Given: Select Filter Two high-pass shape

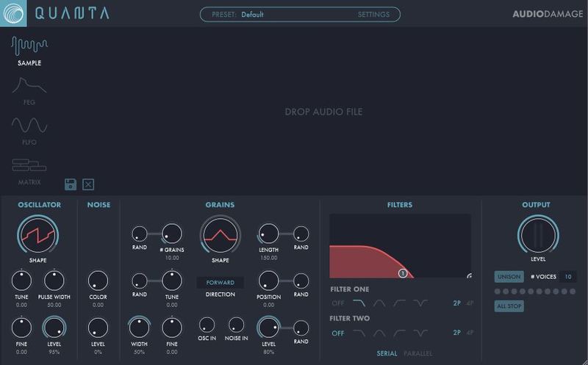Looking at the screenshot, I should [x=399, y=333].
